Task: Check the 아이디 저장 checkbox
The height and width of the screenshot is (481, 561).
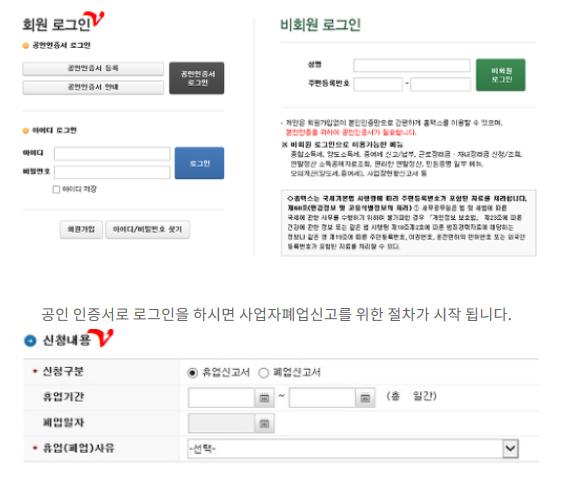Action: [56, 189]
